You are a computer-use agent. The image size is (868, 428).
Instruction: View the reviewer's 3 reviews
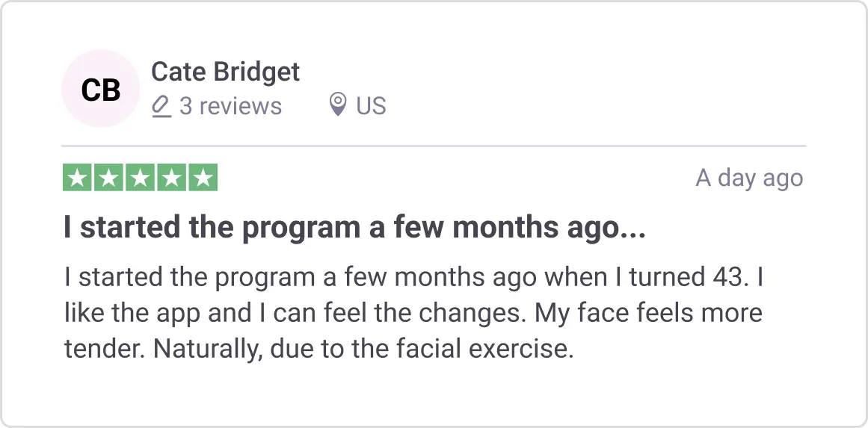[230, 106]
